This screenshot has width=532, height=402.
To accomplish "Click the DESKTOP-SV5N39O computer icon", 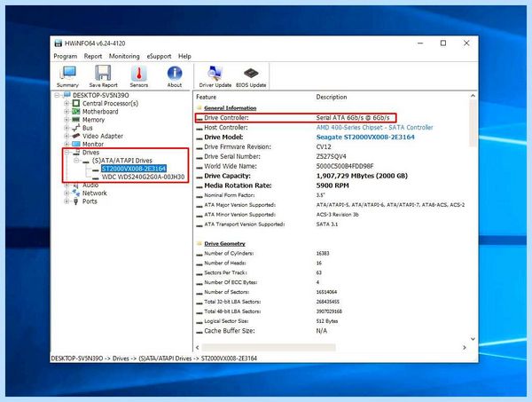I will [66, 95].
